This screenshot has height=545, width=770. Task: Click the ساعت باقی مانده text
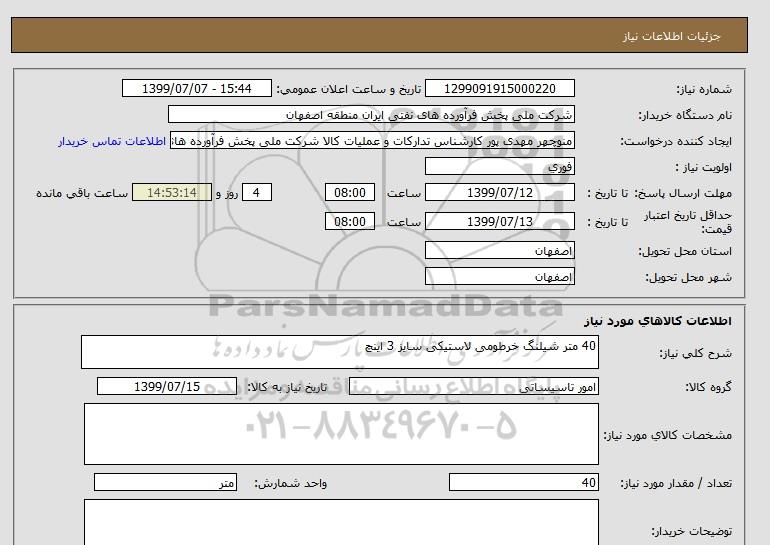[82, 193]
